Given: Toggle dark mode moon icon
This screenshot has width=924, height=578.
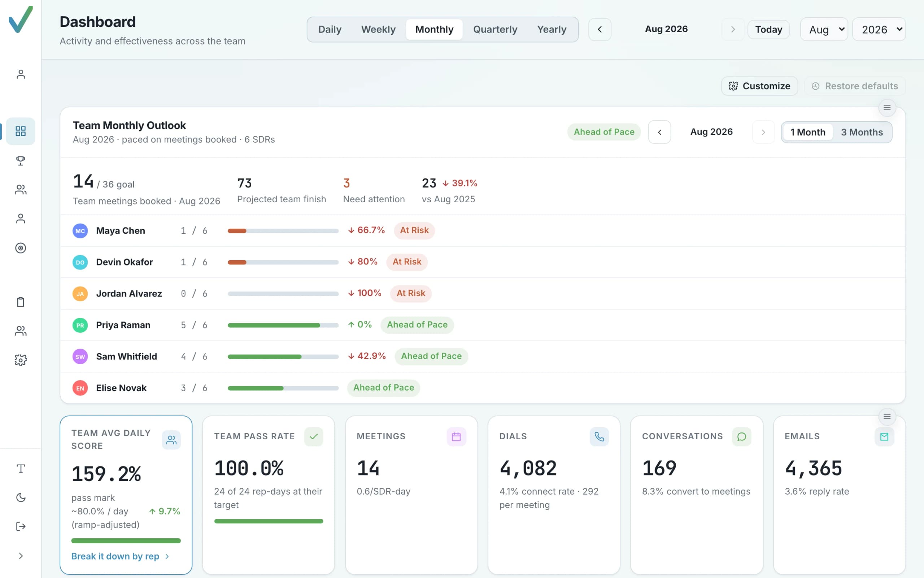Looking at the screenshot, I should (21, 497).
